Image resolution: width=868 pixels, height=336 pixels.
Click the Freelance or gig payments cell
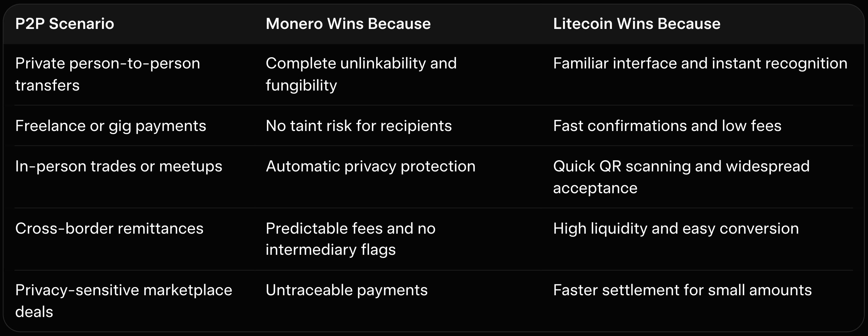pyautogui.click(x=111, y=126)
